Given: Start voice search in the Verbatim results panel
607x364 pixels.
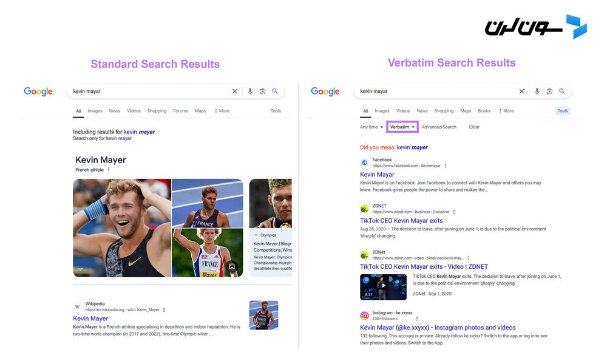Looking at the screenshot, I should pyautogui.click(x=537, y=91).
